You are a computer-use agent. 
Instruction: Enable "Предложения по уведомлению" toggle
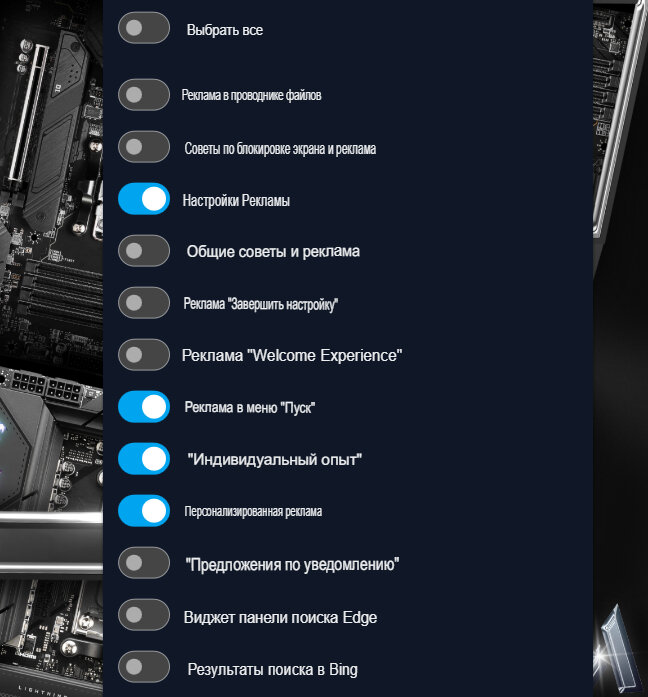pos(144,563)
